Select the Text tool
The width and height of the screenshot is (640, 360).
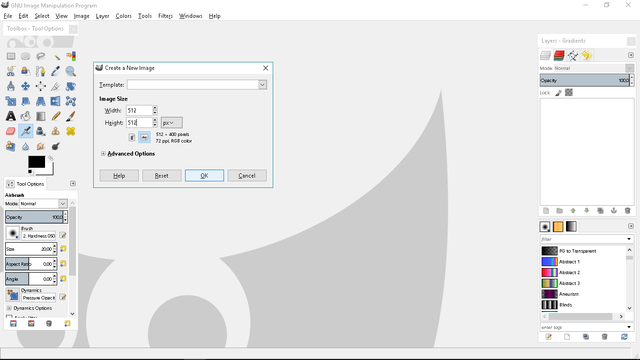pyautogui.click(x=11, y=116)
